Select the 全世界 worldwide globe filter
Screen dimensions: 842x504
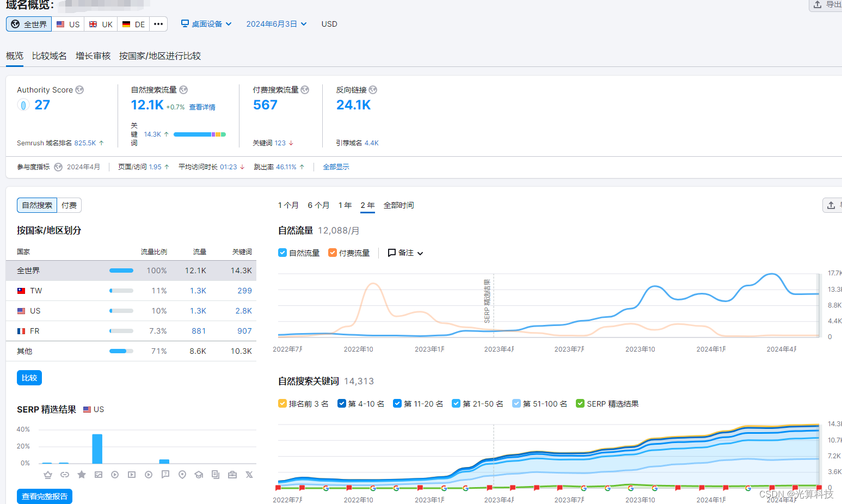[29, 24]
